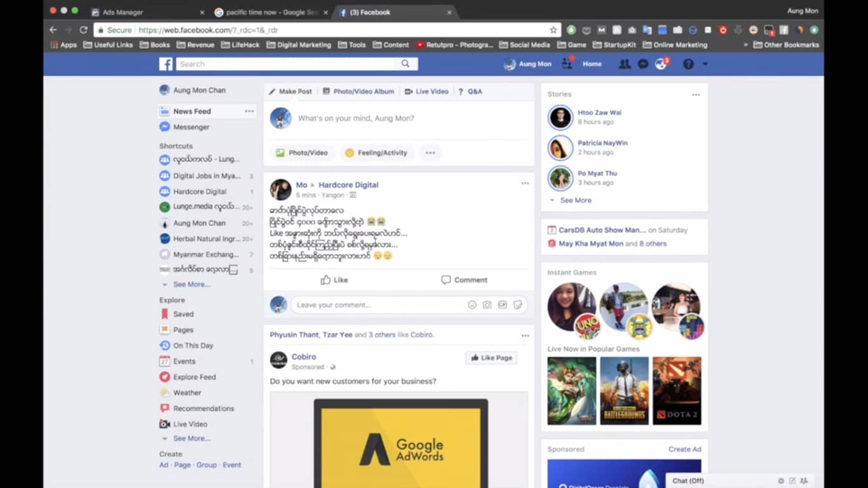The width and height of the screenshot is (868, 488).
Task: Click new message icon in Chat bar
Action: tap(792, 481)
